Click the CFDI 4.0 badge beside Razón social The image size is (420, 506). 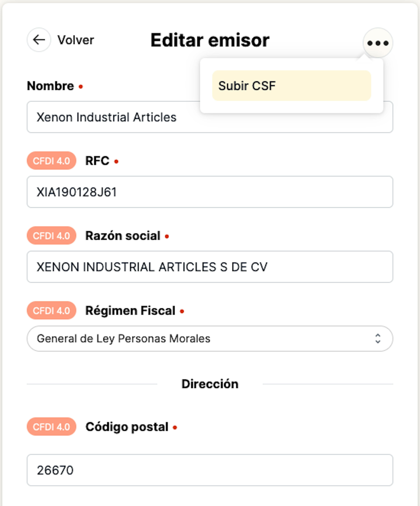pos(52,236)
